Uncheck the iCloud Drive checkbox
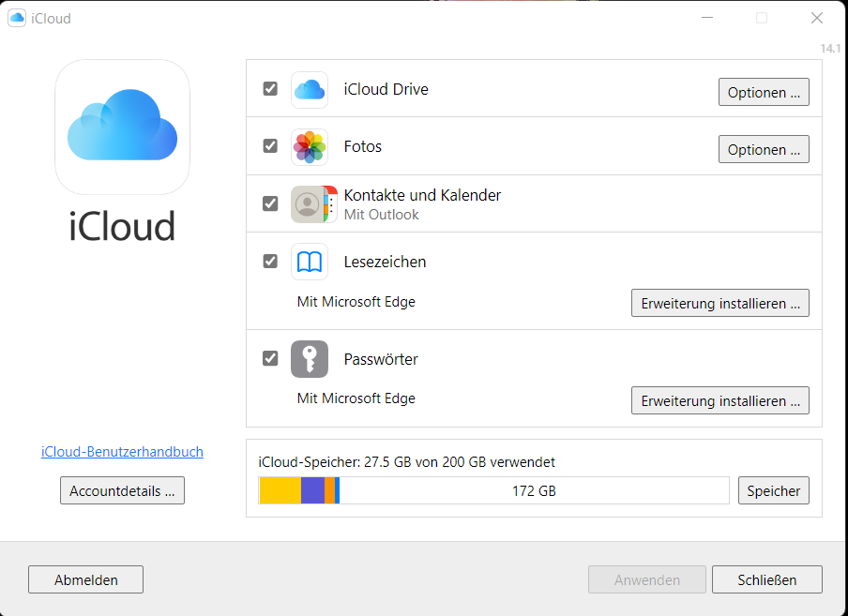The image size is (848, 616). click(270, 89)
